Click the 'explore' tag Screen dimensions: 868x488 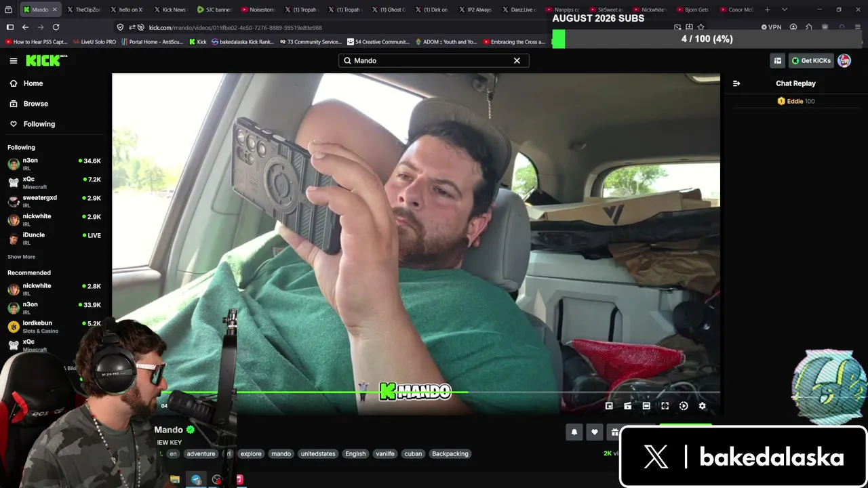click(251, 454)
